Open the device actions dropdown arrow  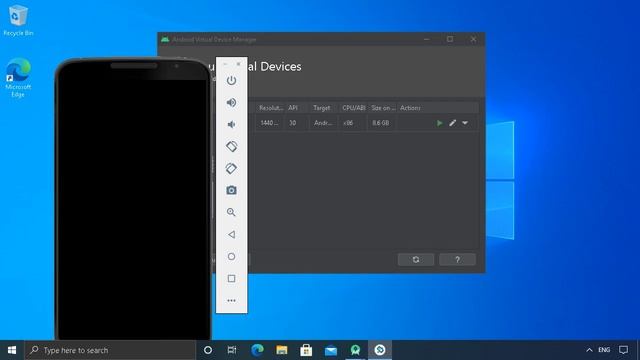[465, 123]
